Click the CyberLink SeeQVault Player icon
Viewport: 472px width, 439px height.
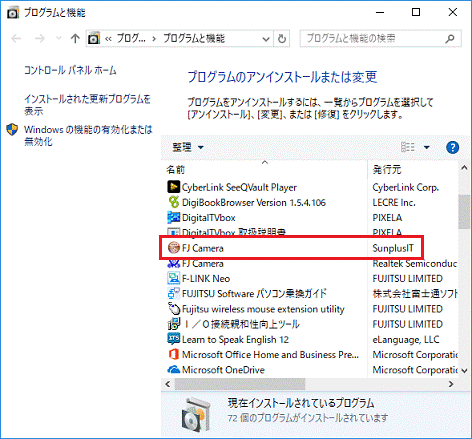coord(173,187)
